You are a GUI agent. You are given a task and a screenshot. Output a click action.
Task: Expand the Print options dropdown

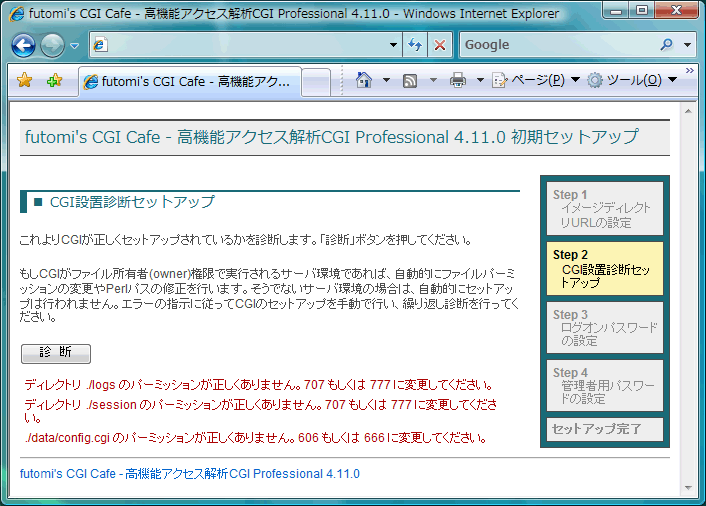point(480,80)
